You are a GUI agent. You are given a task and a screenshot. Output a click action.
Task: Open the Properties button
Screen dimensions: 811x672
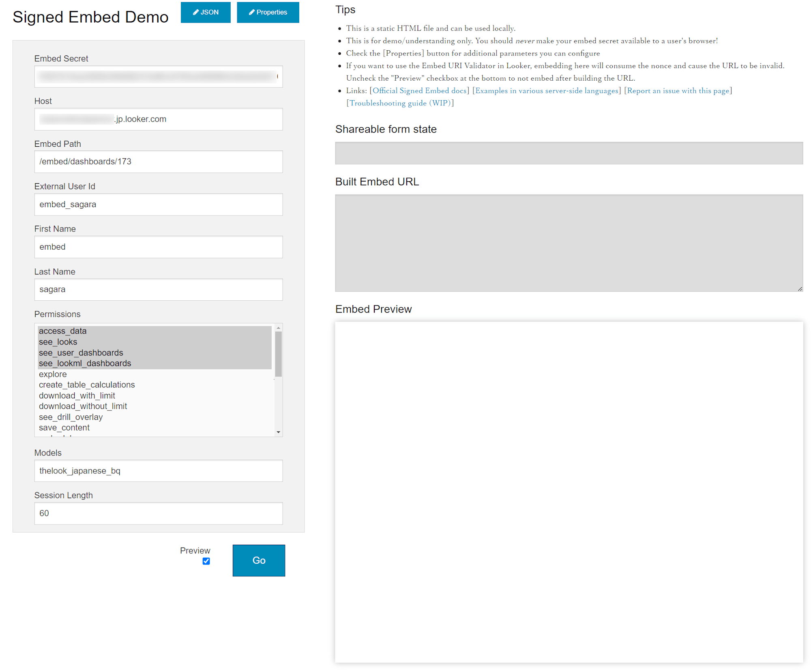click(x=268, y=12)
